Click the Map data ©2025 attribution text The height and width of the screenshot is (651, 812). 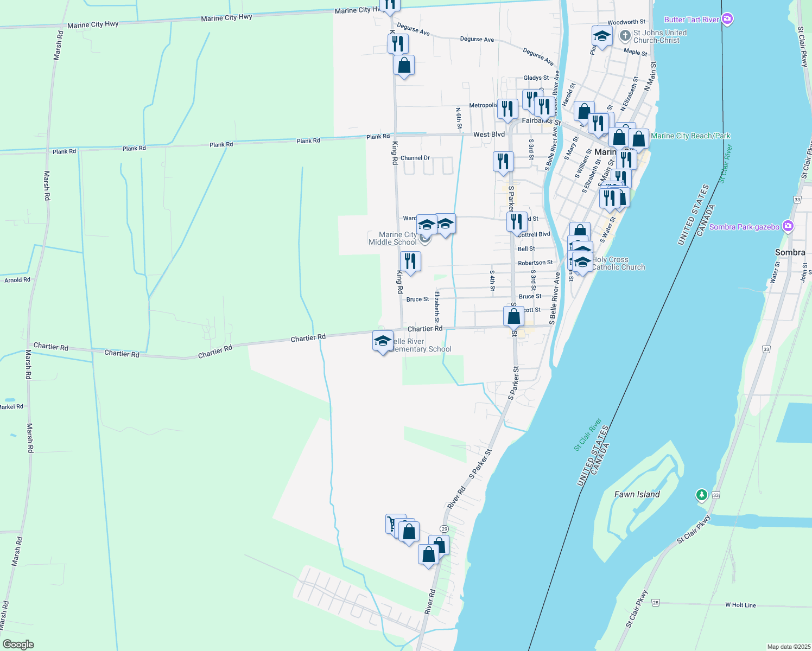788,647
